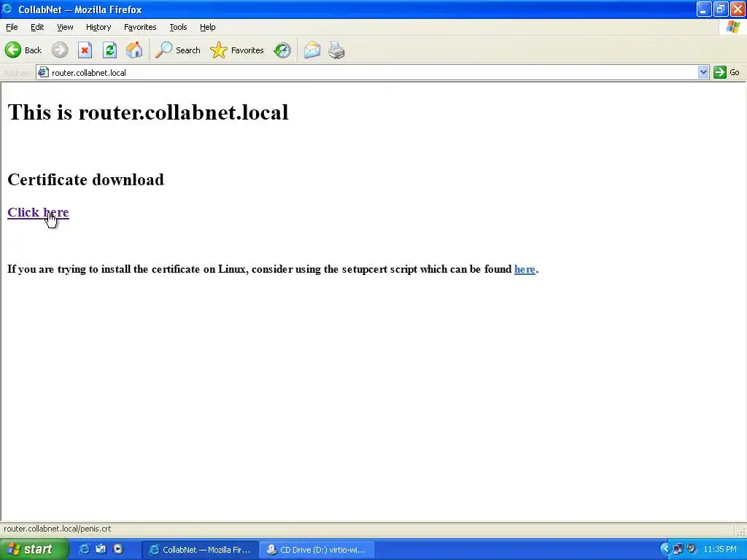The width and height of the screenshot is (747, 560).
Task: Open Search with the magnifier icon
Action: click(177, 50)
